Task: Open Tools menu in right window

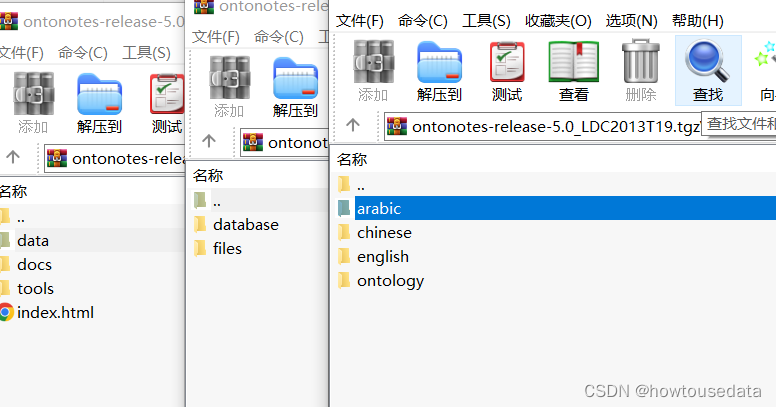Action: 486,21
